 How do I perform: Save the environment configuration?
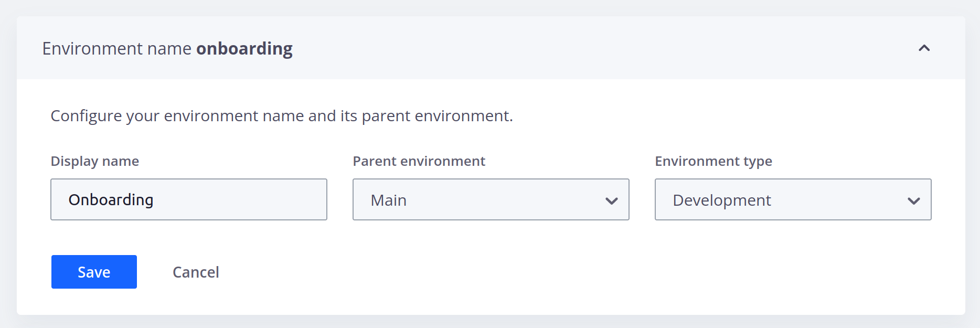tap(94, 272)
